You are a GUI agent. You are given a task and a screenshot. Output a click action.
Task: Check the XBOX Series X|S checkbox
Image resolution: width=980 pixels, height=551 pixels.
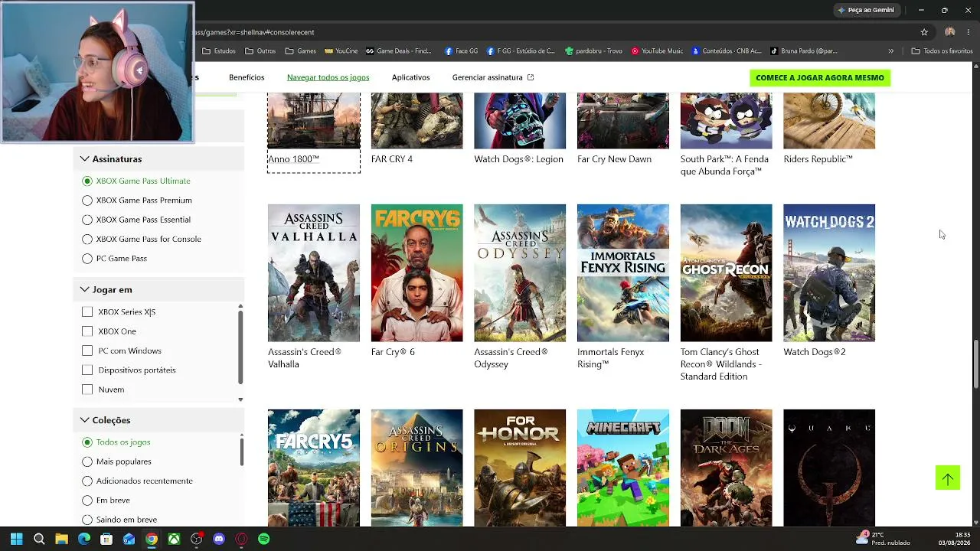click(x=87, y=312)
